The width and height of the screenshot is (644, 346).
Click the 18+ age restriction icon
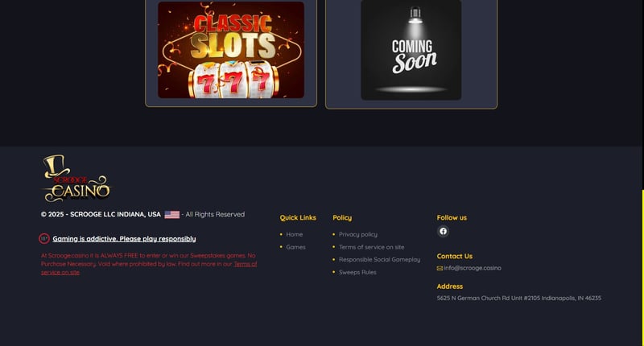pyautogui.click(x=44, y=238)
